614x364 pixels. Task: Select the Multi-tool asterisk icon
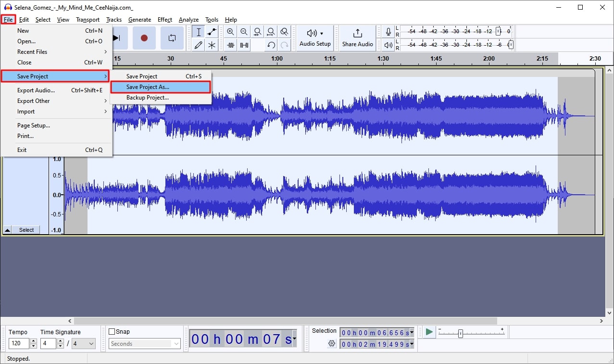tap(212, 45)
